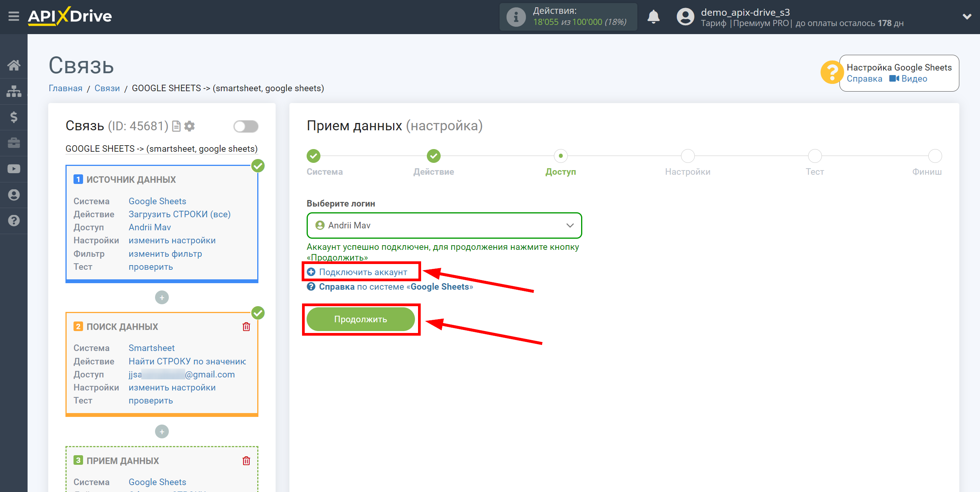Click изменить настройки in source block
The image size is (980, 492).
[x=172, y=240]
